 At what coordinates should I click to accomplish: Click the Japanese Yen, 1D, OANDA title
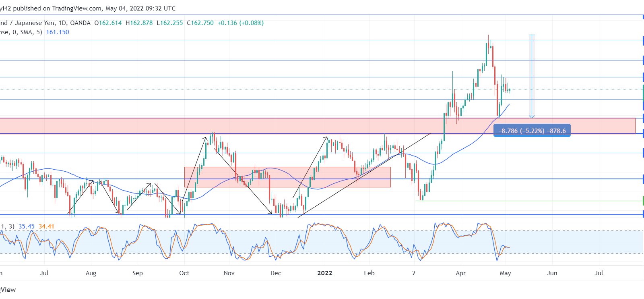click(53, 23)
